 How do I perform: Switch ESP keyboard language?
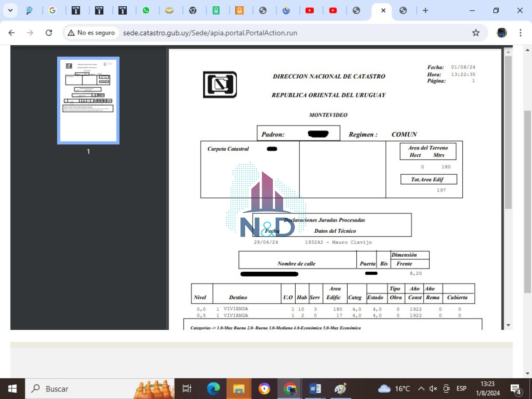tap(462, 389)
